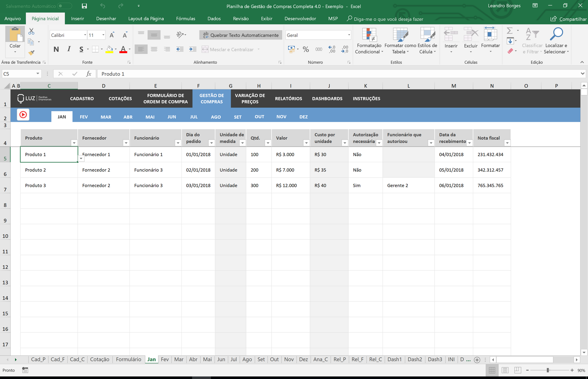
Task: Select the FEV month button
Action: coord(84,117)
